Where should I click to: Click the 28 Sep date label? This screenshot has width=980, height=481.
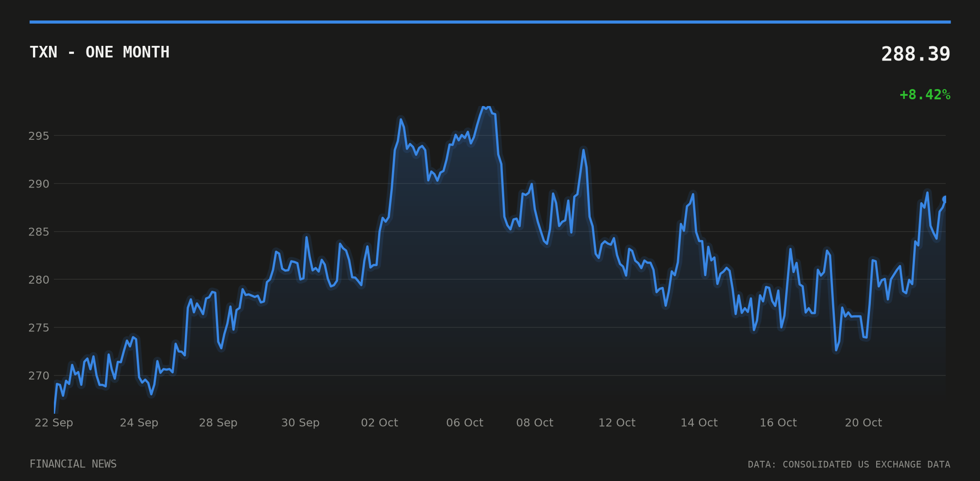tap(218, 423)
